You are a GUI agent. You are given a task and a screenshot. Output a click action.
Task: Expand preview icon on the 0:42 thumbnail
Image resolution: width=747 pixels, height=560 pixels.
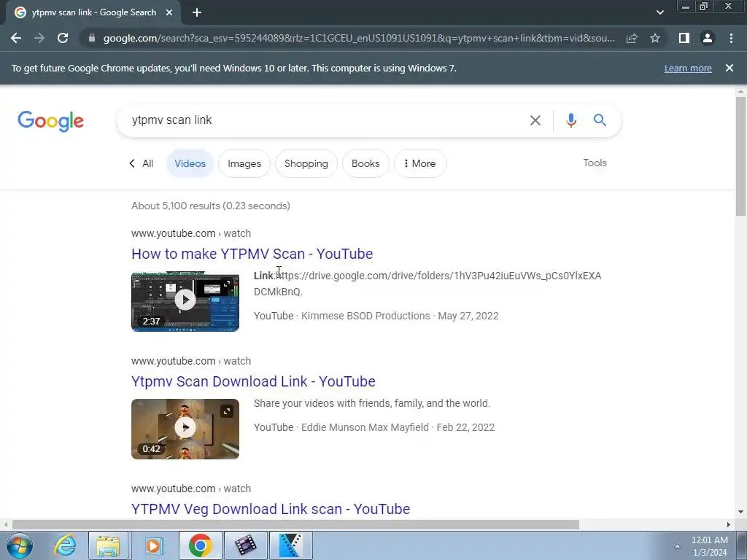pyautogui.click(x=227, y=411)
